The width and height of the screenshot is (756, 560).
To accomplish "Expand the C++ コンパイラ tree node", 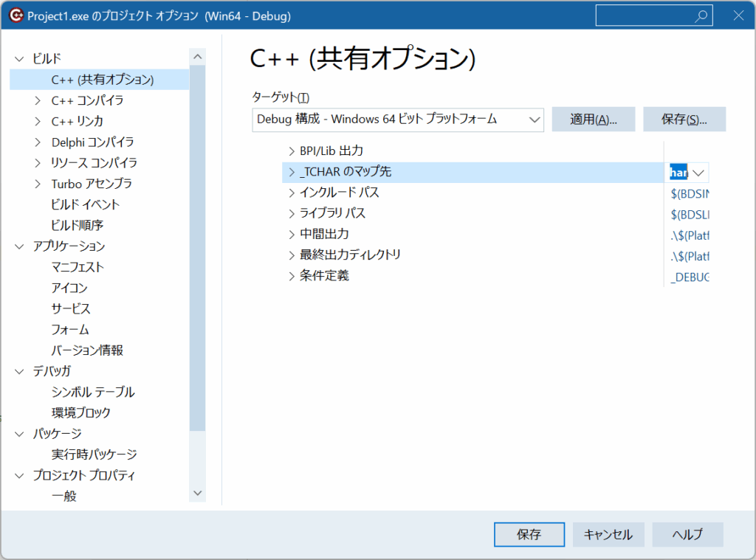I will coord(38,100).
